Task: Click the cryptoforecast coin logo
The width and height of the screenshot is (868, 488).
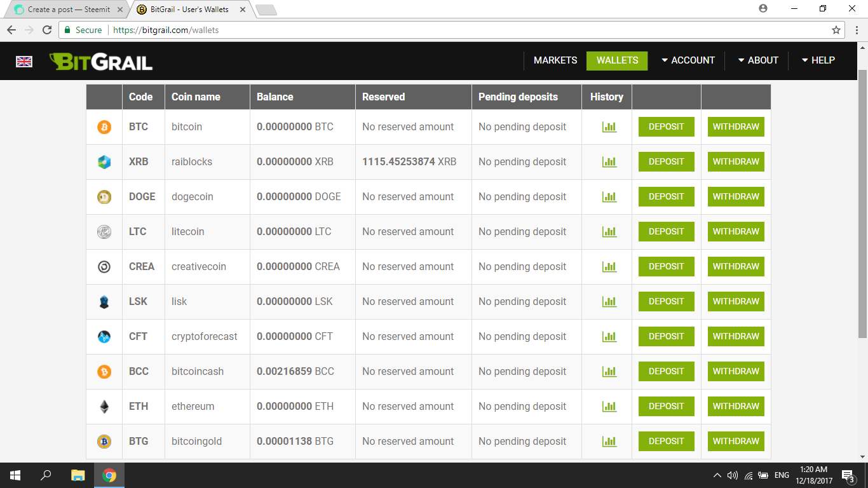Action: click(104, 337)
